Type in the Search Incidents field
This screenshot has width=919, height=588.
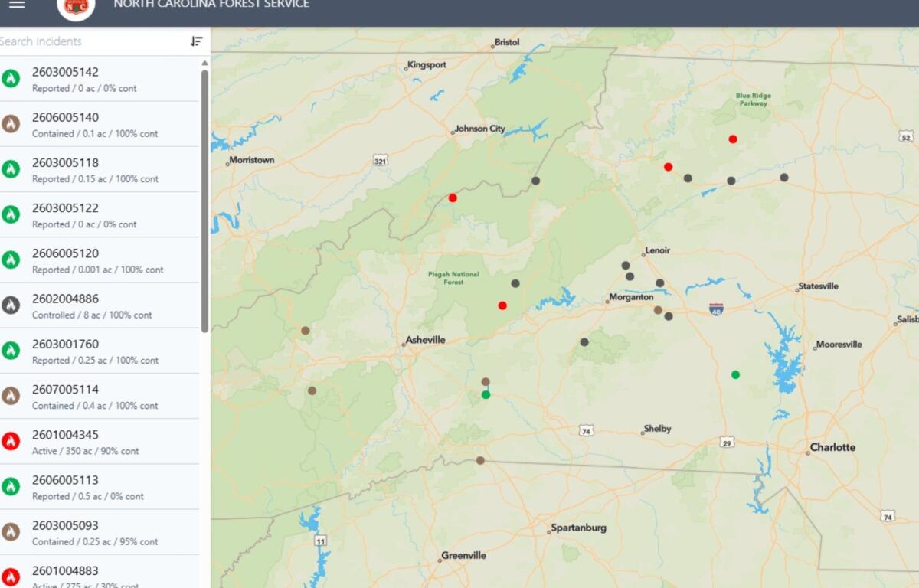point(92,41)
